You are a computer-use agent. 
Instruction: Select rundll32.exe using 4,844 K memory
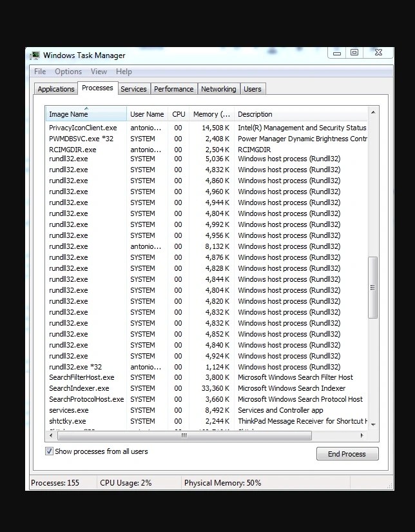click(207, 279)
